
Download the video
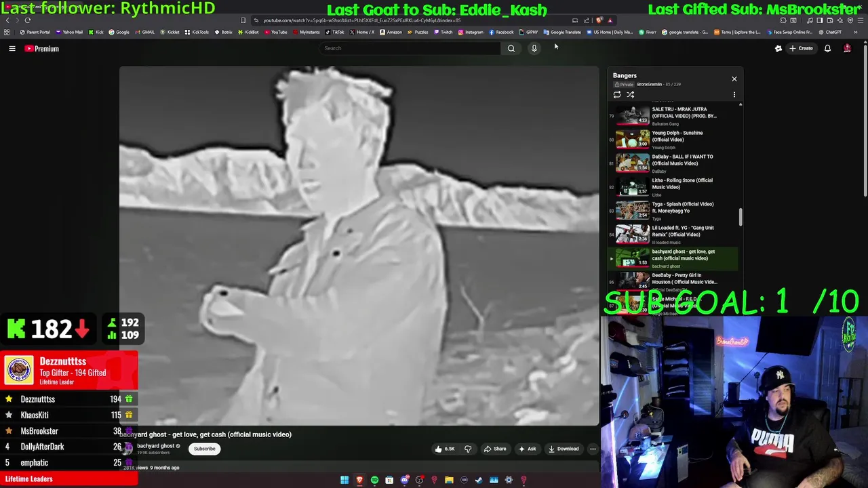tap(564, 449)
